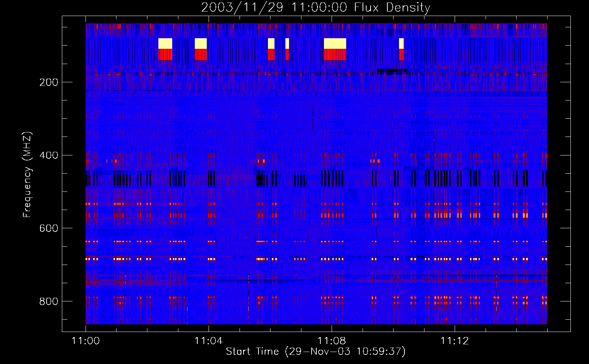Click the '400' frequency tick label
This screenshot has width=589, height=364.
(49, 155)
